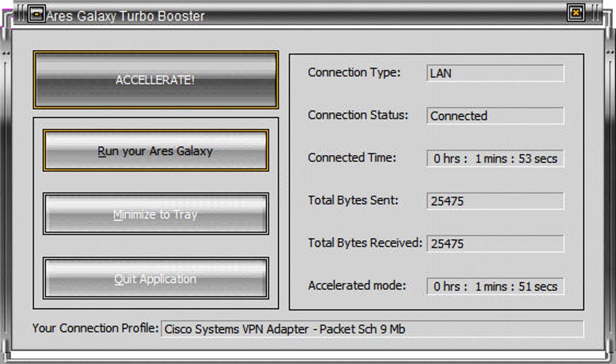Select the Connection Status Connected field
This screenshot has height=364, width=616.
(495, 116)
